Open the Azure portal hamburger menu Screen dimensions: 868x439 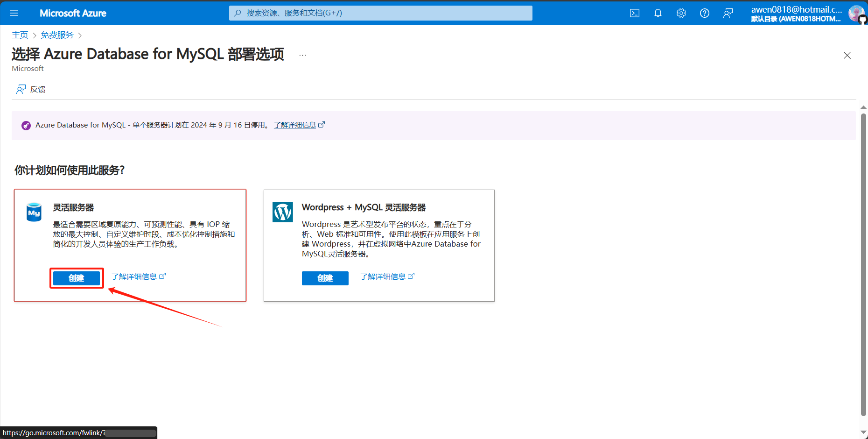click(14, 13)
